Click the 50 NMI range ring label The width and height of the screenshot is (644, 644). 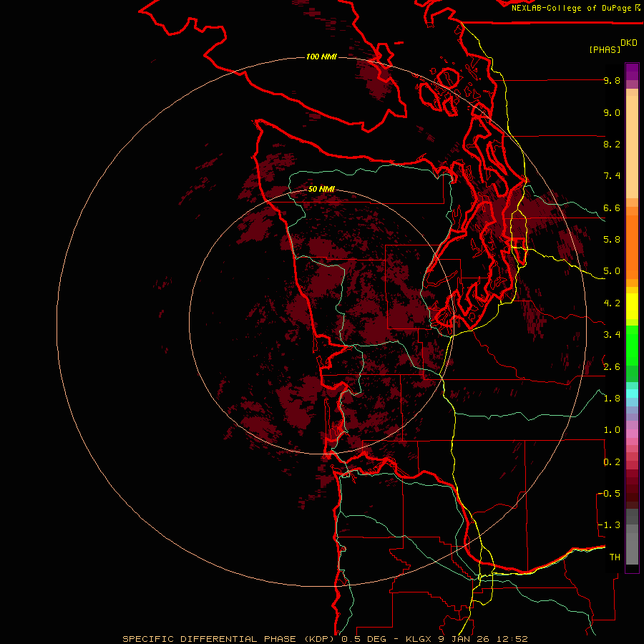tap(321, 189)
